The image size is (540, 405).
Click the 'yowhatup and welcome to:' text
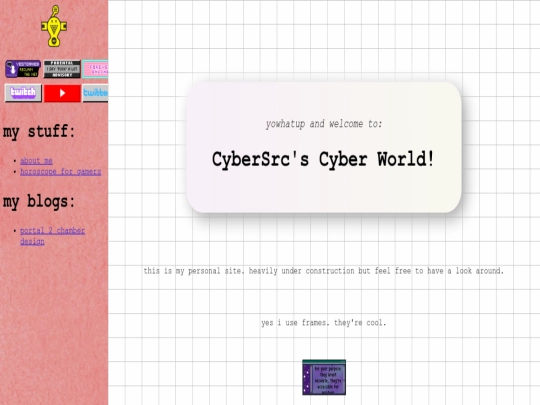tap(324, 124)
